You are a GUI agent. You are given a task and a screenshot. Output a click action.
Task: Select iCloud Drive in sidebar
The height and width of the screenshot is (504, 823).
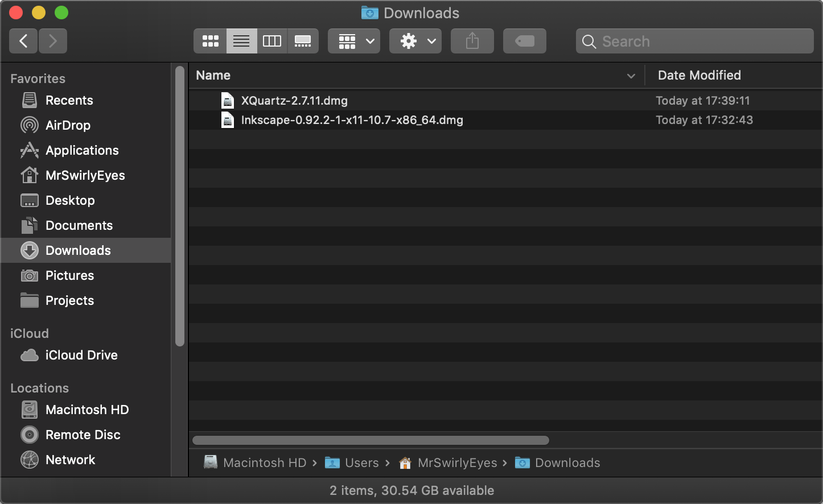(81, 355)
